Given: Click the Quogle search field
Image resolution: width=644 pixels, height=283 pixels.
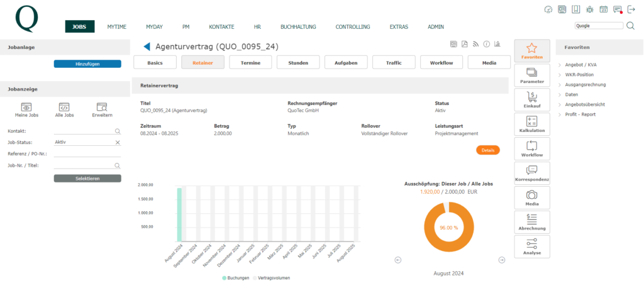Looking at the screenshot, I should coord(599,25).
